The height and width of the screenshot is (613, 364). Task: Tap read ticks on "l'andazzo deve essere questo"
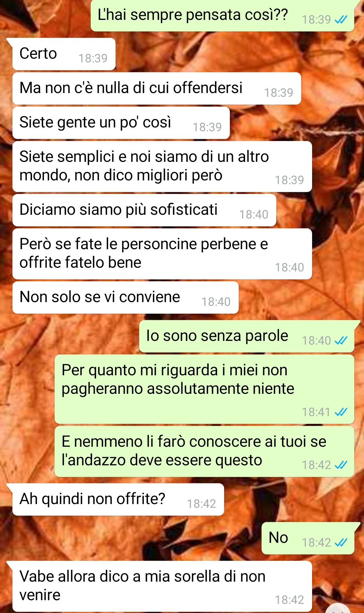[341, 465]
